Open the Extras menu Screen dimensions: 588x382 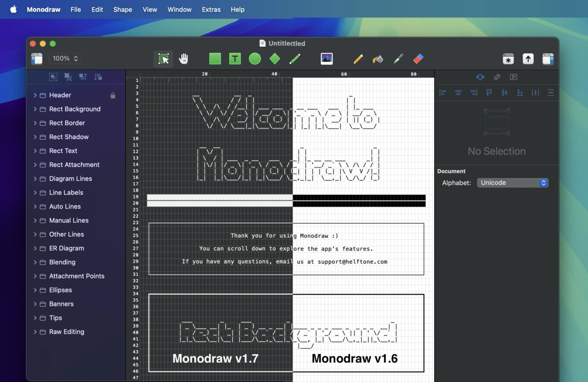211,9
